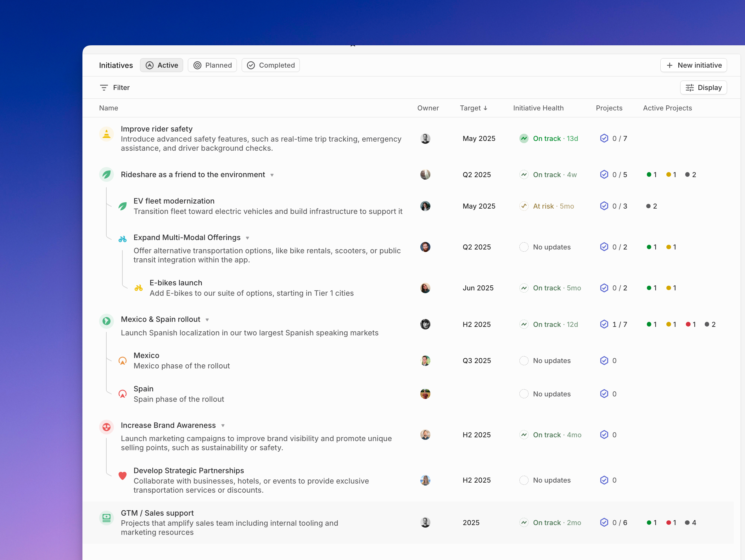Collapse the Rideshare as a friend initiative
The width and height of the screenshot is (745, 560).
[x=272, y=175]
